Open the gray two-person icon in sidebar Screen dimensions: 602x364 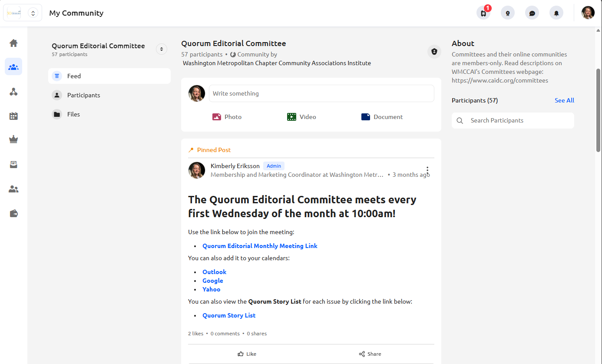[x=13, y=189]
